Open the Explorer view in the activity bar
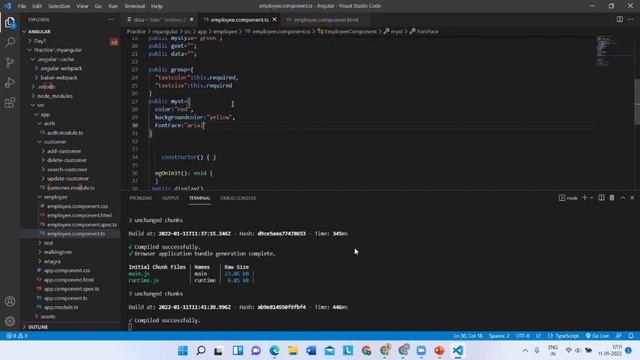Image resolution: width=640 pixels, height=360 pixels. coord(10,22)
